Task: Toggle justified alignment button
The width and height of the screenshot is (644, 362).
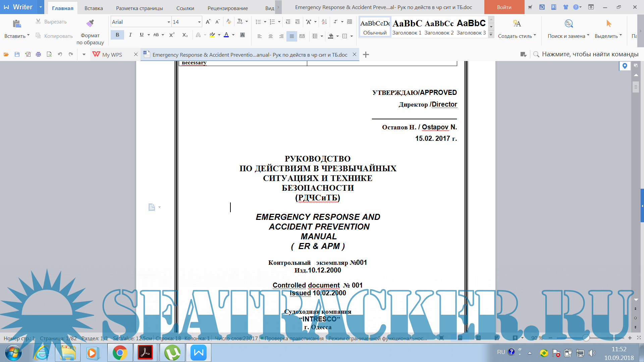Action: coord(291,36)
